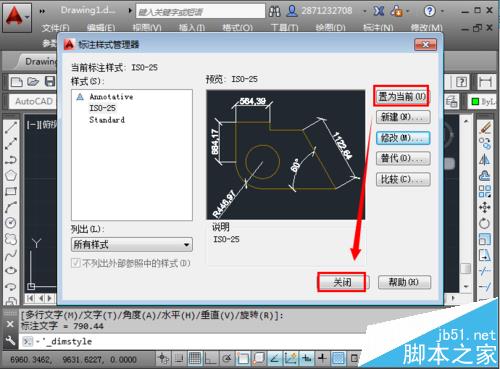Select the Copy objects tool
The height and width of the screenshot is (369, 500).
click(x=485, y=144)
